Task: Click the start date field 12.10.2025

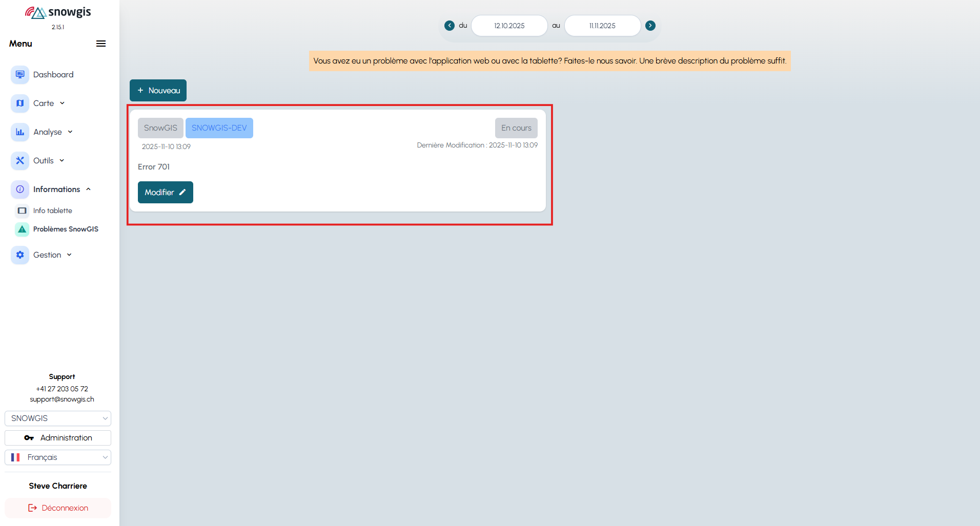Action: pos(509,26)
